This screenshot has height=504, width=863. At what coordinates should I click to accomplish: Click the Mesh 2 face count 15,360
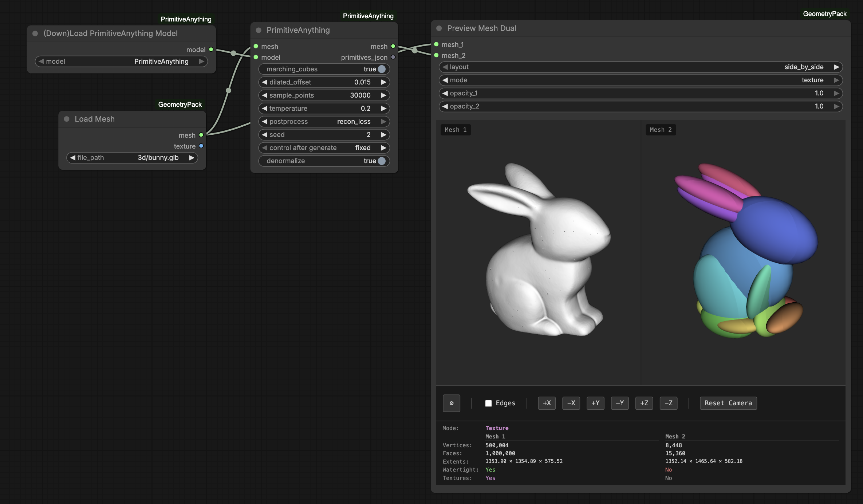675,453
